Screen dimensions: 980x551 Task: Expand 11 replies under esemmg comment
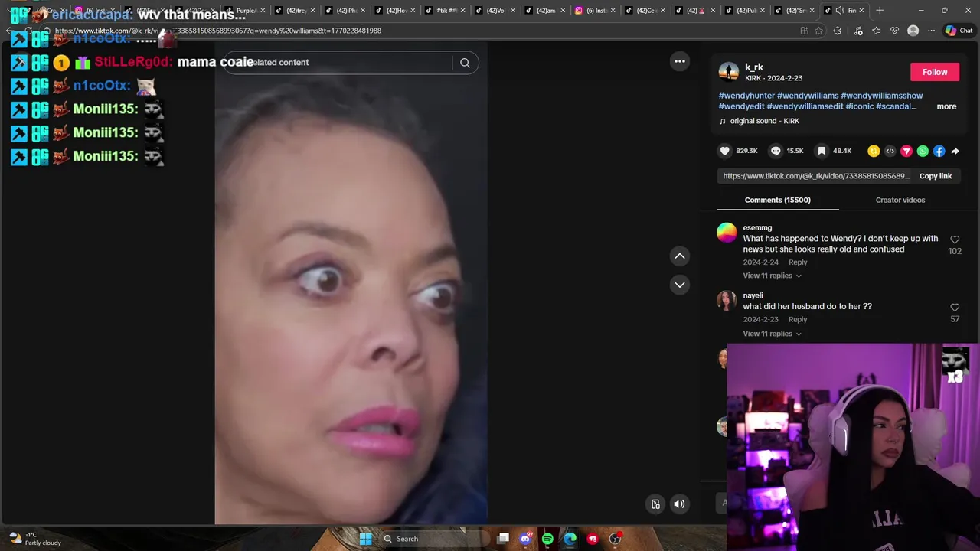(x=772, y=275)
